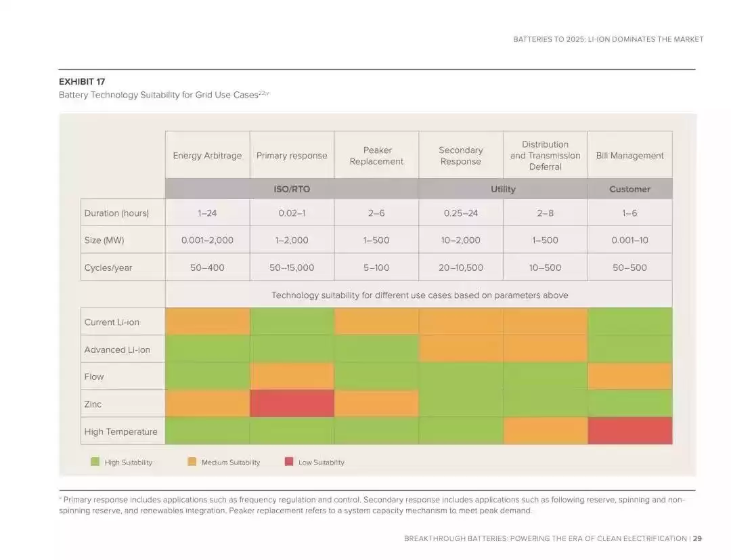Select the 50–15,000 cycles cell
Image resolution: width=731 pixels, height=560 pixels.
[x=292, y=267]
